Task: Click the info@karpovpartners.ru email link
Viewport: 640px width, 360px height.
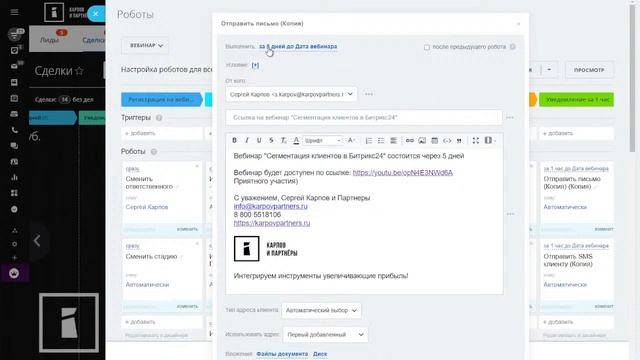Action: point(271,206)
